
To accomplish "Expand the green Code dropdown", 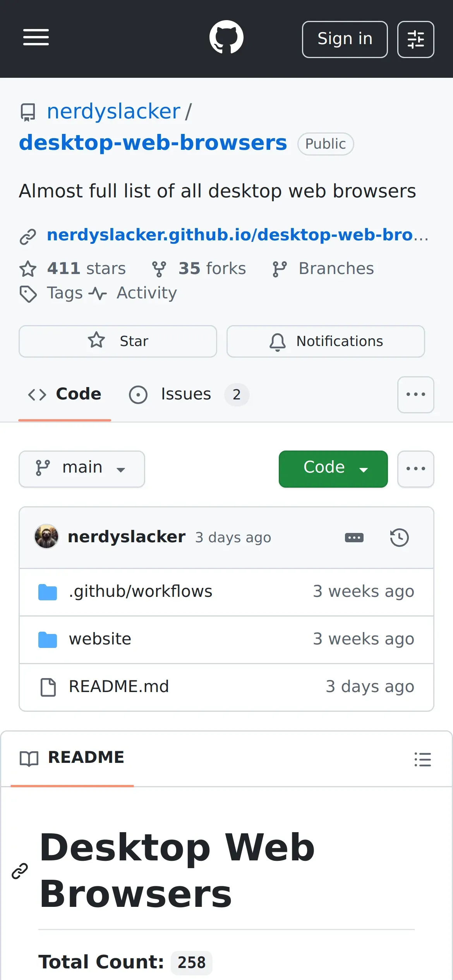I will (x=333, y=469).
